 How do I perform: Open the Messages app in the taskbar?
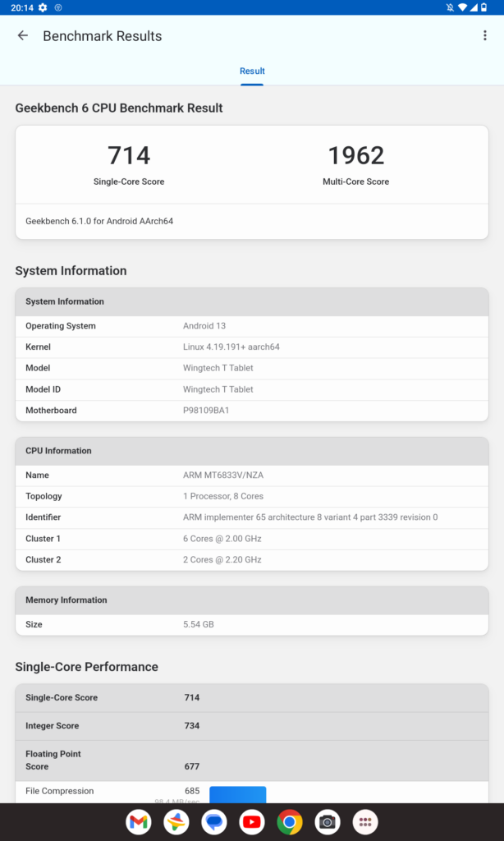click(x=214, y=821)
